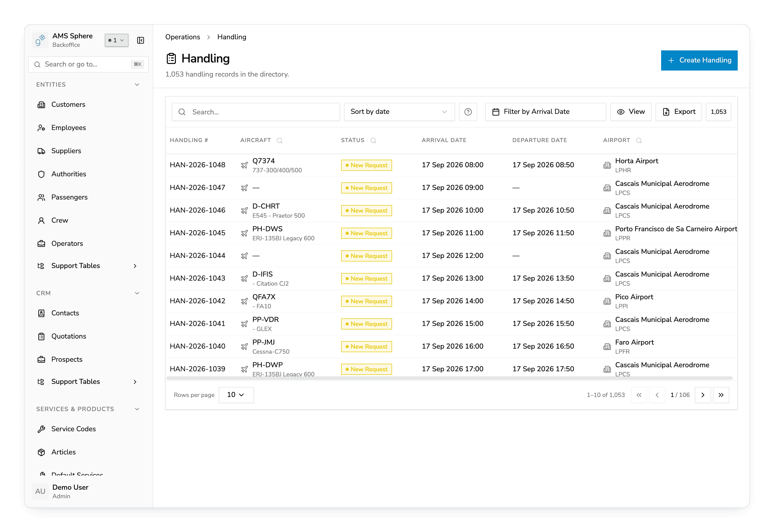
Task: Click the Status column search icon
Action: click(x=373, y=140)
